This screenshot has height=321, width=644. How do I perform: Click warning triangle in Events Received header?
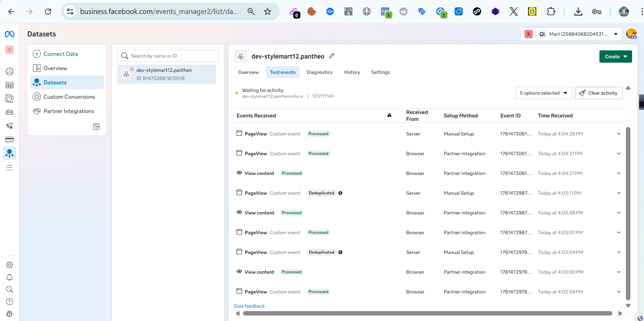389,115
